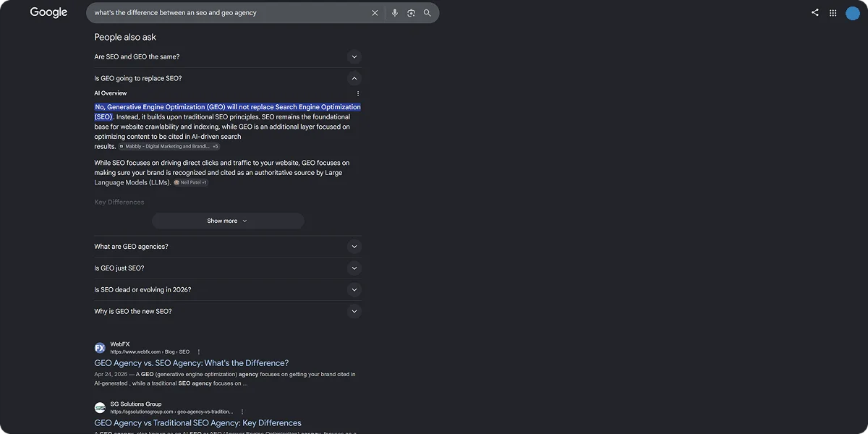Click the Show more button

click(x=228, y=221)
